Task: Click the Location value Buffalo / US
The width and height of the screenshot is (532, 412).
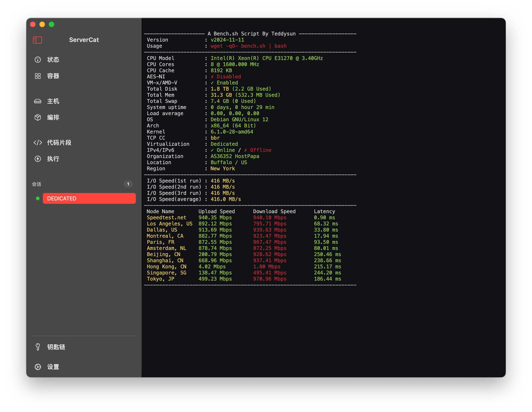Action: (229, 162)
